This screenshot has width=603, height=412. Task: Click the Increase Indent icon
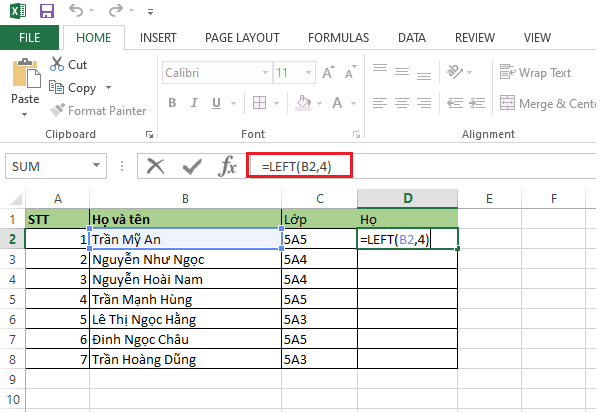pos(477,103)
